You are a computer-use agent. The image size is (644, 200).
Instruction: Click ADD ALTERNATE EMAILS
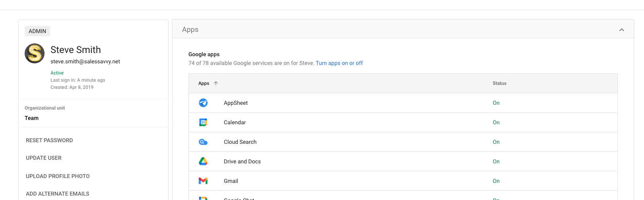58,194
